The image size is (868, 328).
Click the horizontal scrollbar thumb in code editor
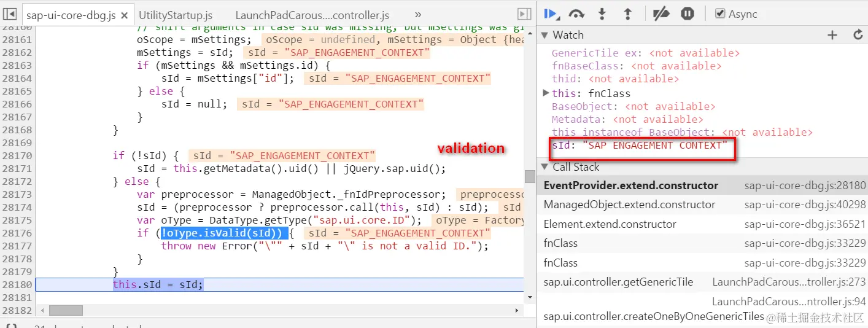point(66,310)
